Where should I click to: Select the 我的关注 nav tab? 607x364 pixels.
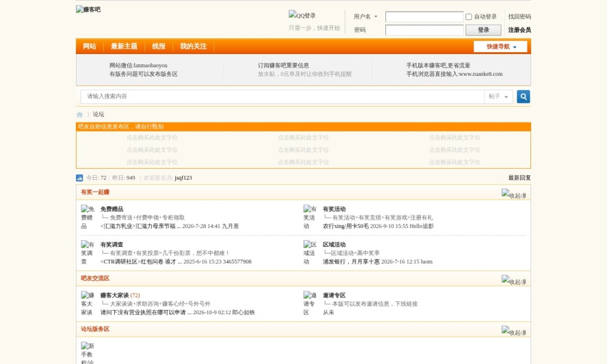coord(193,47)
